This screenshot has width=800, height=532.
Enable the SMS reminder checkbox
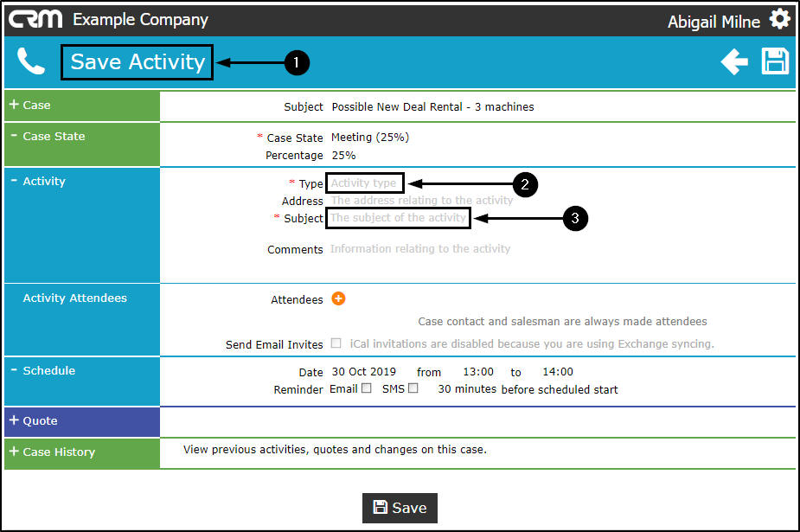pyautogui.click(x=413, y=388)
